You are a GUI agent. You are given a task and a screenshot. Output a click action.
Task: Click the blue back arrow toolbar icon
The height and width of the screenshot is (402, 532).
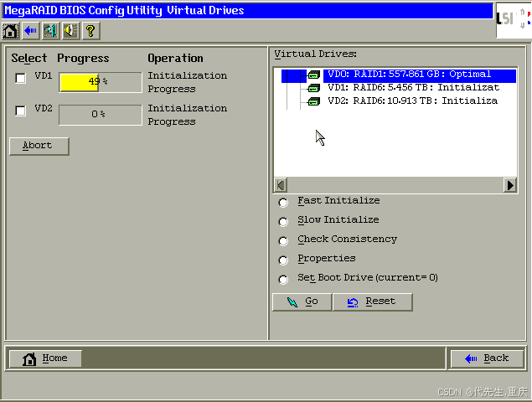(x=31, y=31)
